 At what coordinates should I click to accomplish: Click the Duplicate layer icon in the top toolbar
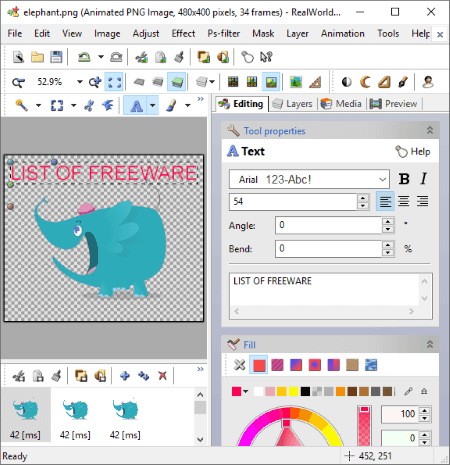pyautogui.click(x=204, y=57)
